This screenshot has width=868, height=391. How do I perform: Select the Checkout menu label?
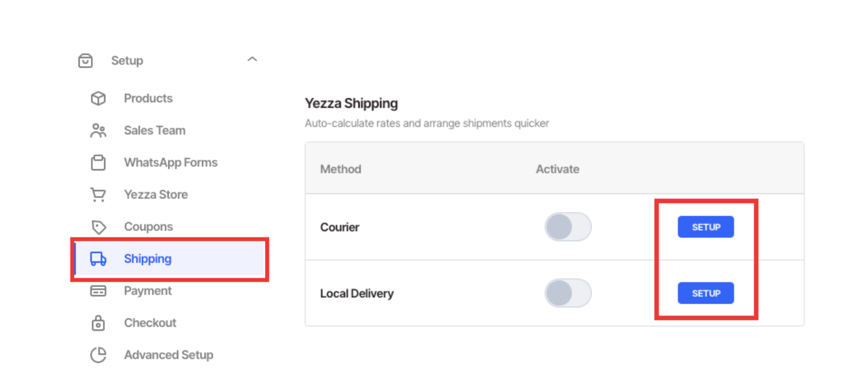pos(150,323)
